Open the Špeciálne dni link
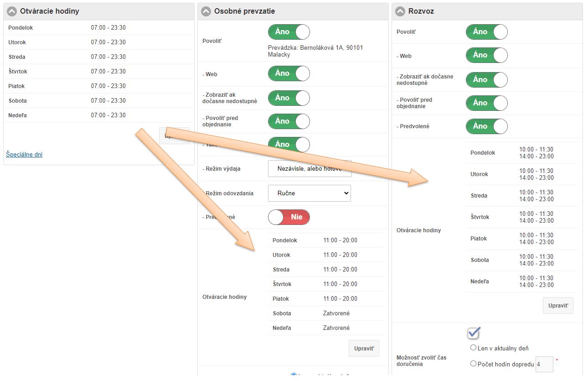Viewport: 588px width, 381px height. (x=24, y=155)
